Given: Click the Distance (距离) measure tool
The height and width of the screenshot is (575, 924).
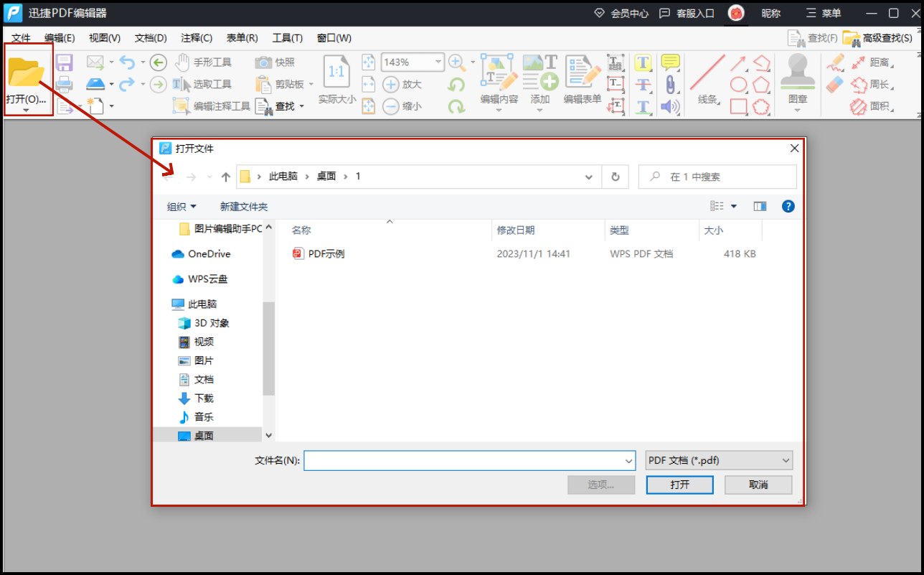Looking at the screenshot, I should click(x=871, y=62).
